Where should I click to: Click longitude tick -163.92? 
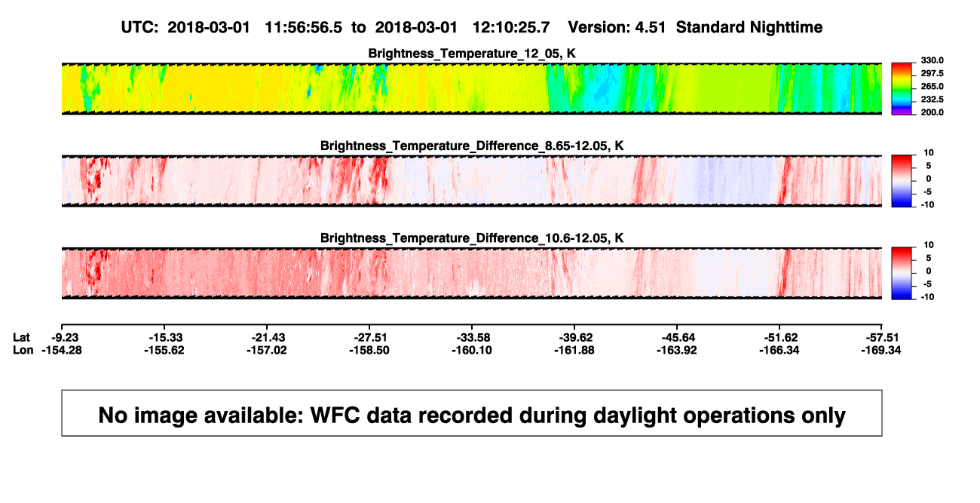(x=677, y=350)
